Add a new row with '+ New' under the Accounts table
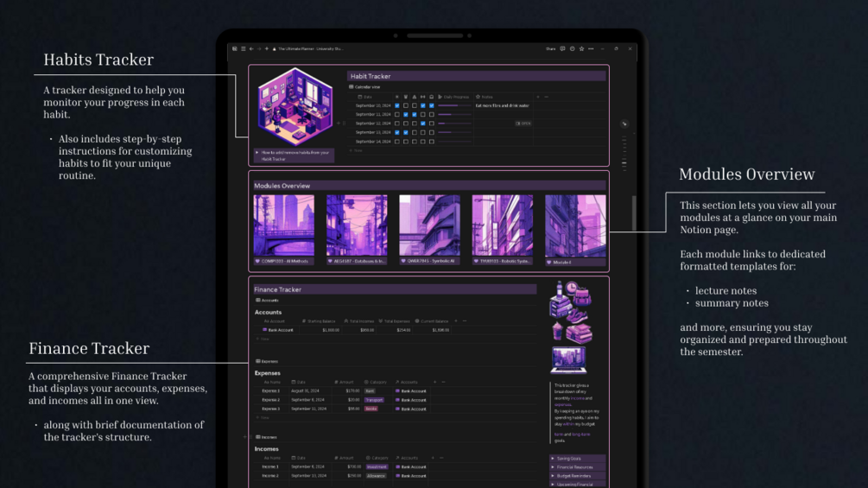 pos(263,339)
